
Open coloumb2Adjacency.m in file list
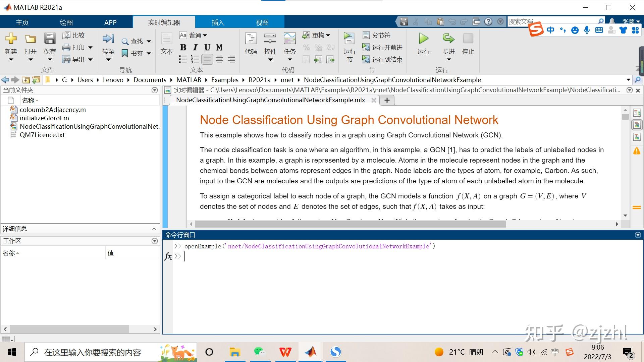tap(53, 110)
